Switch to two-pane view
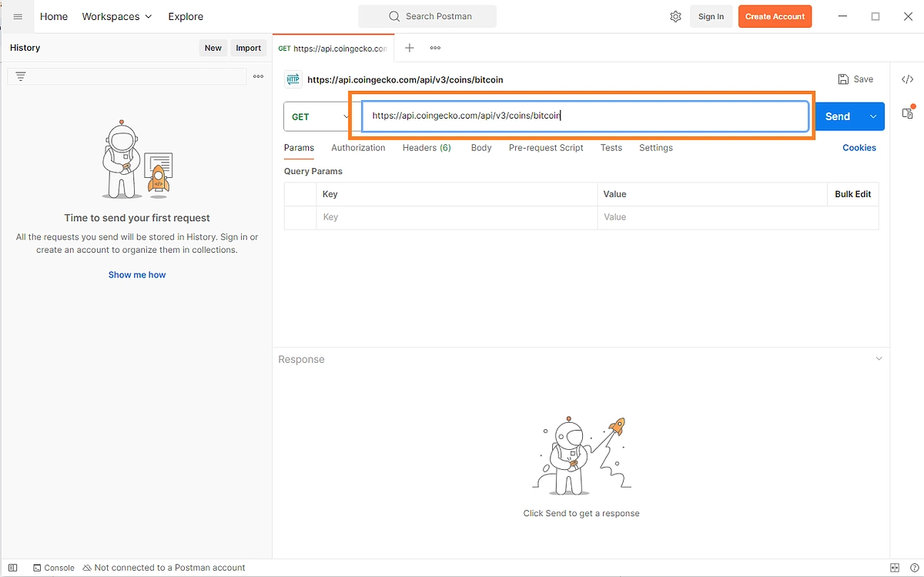 (894, 568)
